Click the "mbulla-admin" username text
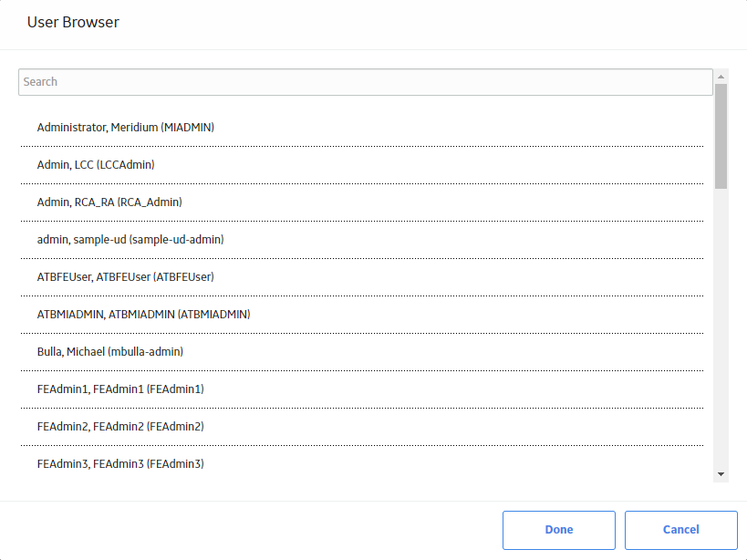 point(145,352)
